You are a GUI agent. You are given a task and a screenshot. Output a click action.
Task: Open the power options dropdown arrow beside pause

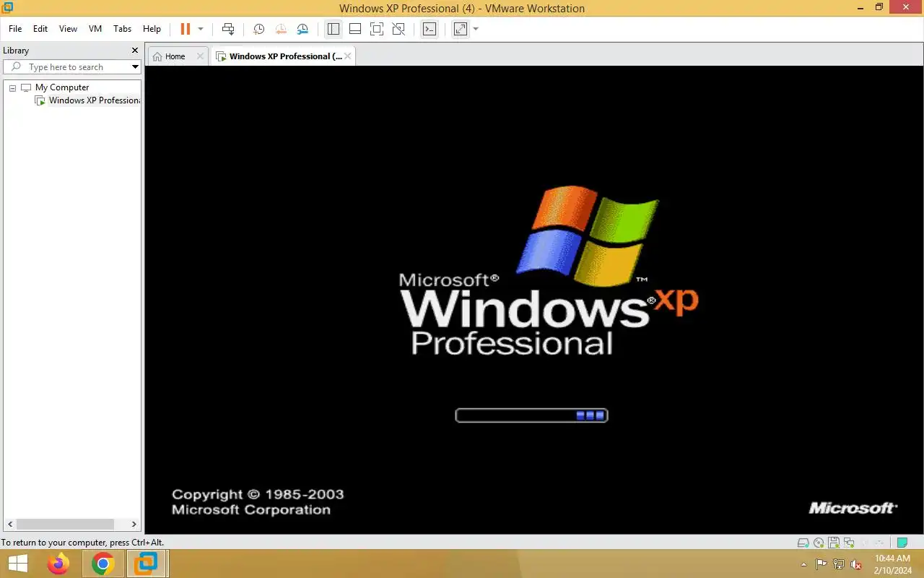coord(201,29)
